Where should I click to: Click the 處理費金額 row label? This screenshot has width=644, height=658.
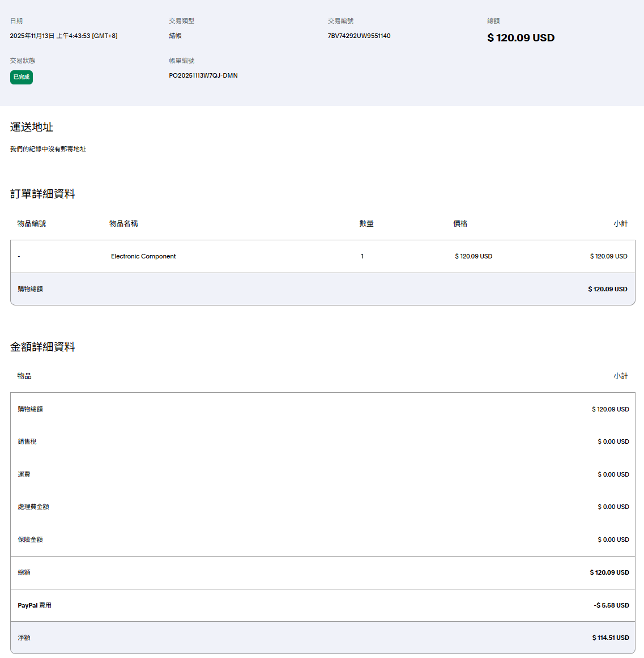33,507
